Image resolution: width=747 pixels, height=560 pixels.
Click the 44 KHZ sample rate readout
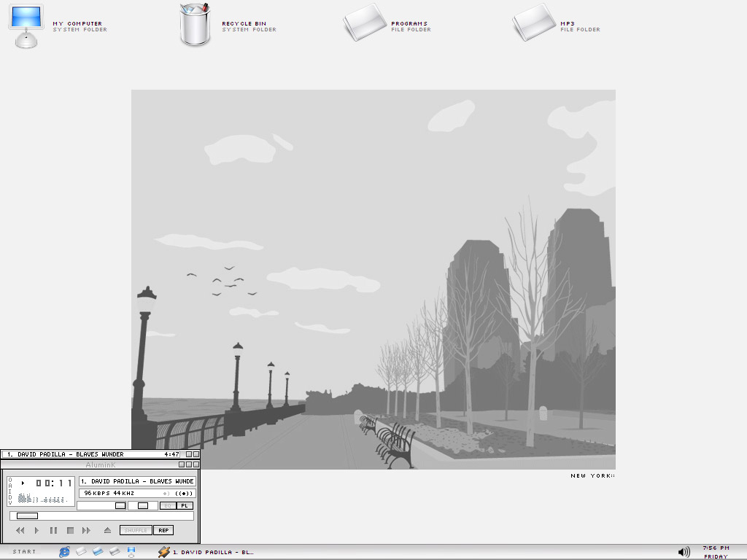coord(124,494)
